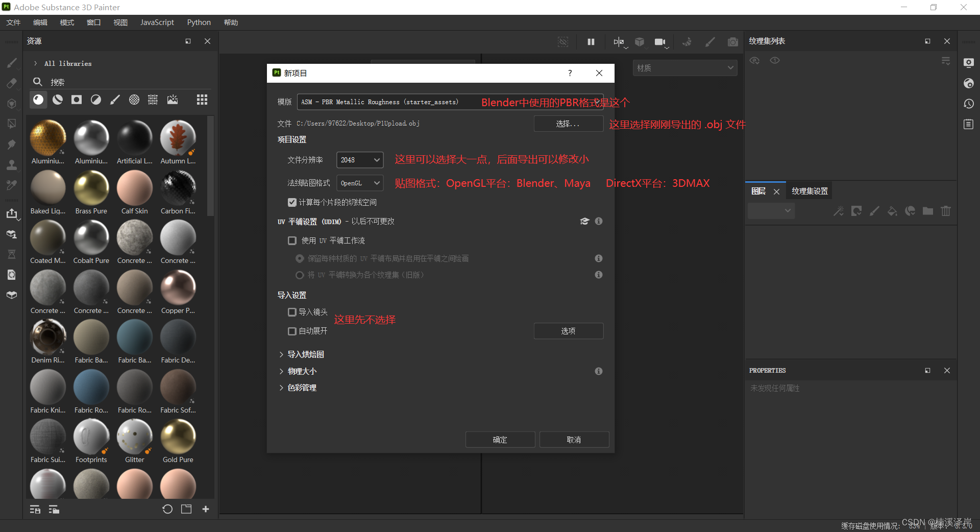Screen dimensions: 980x532
Task: Click the pause engine computations icon
Action: 591,42
